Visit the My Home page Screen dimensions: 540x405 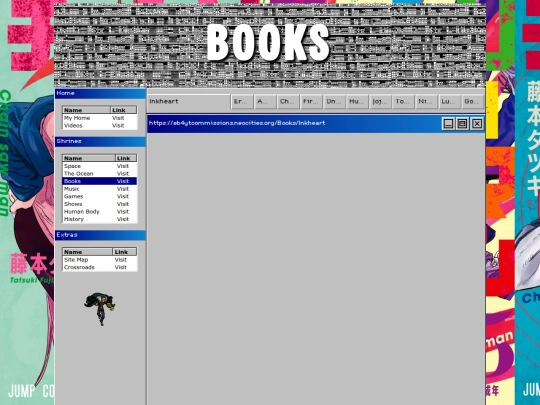point(100,118)
